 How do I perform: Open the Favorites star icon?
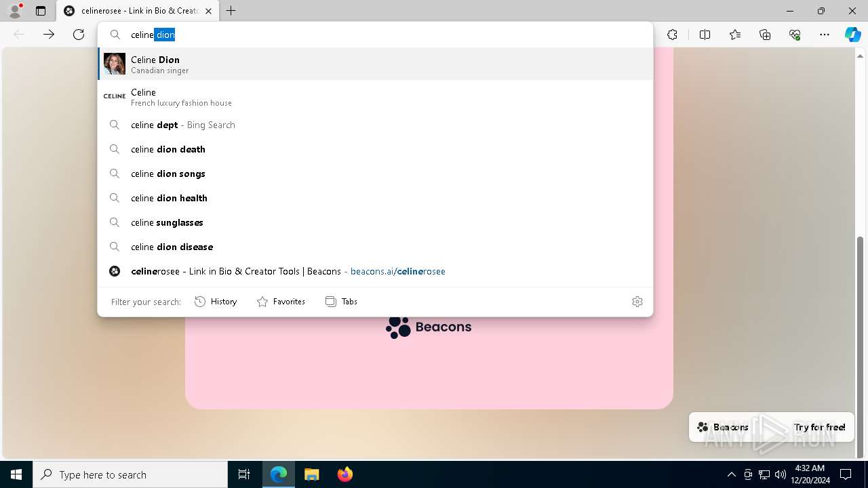click(x=735, y=35)
